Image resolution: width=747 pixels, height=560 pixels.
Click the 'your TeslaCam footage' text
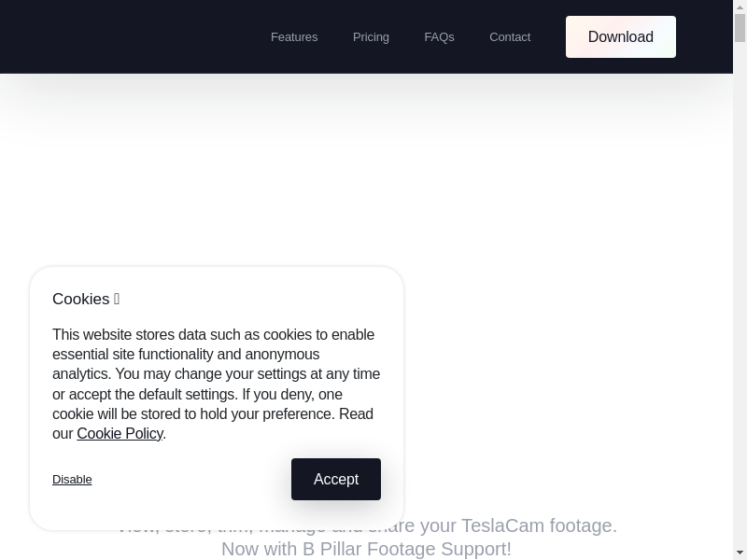click(539, 526)
